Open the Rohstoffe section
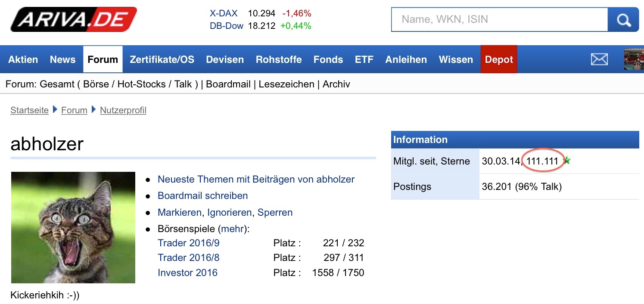Viewport: 644px width, 304px height. [279, 59]
